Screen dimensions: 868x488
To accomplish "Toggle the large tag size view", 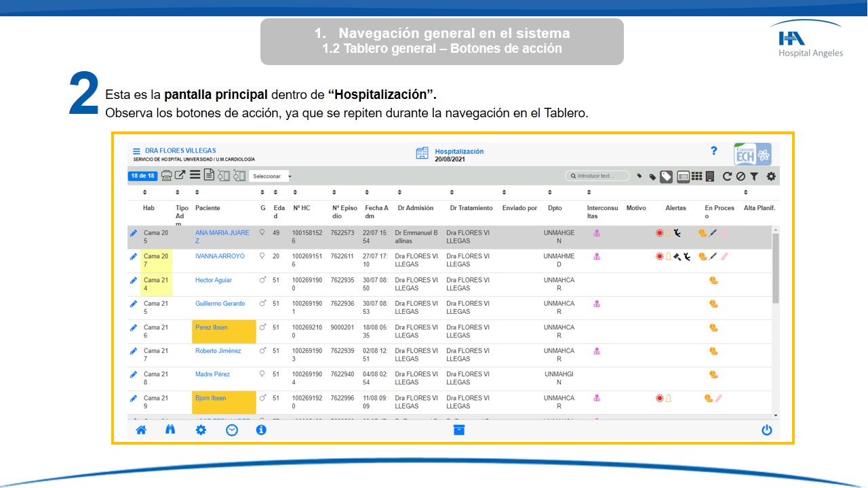I will [667, 176].
